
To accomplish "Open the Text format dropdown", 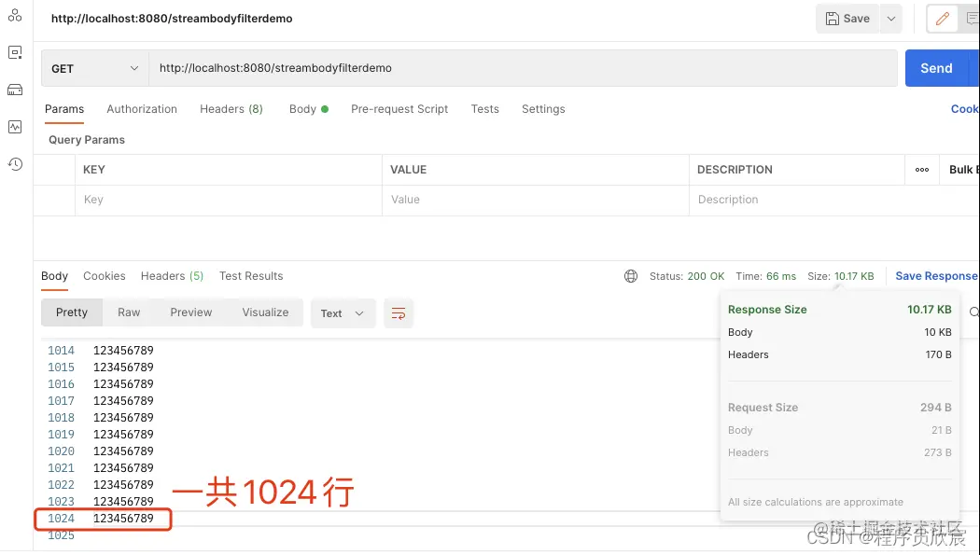I will click(x=343, y=313).
